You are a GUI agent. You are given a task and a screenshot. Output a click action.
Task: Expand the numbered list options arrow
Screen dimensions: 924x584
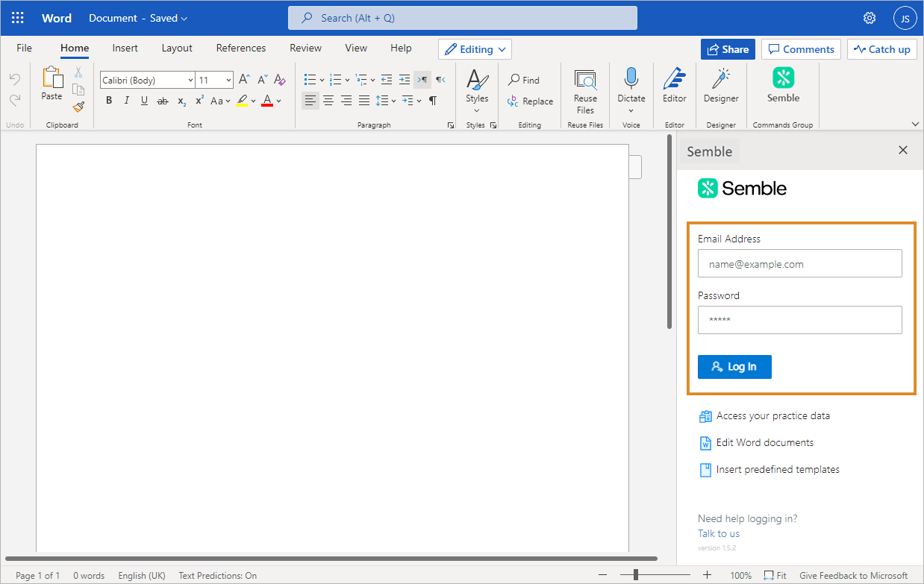[347, 81]
